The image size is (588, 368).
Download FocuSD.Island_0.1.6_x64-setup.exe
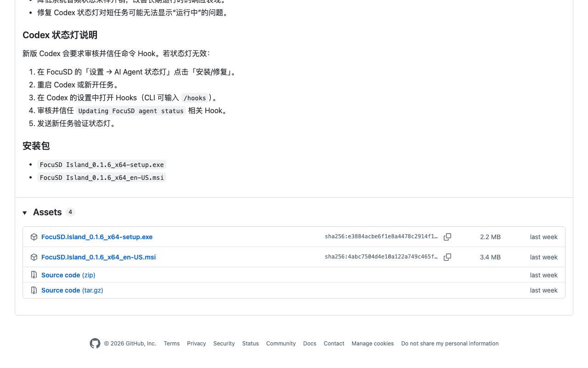(97, 237)
